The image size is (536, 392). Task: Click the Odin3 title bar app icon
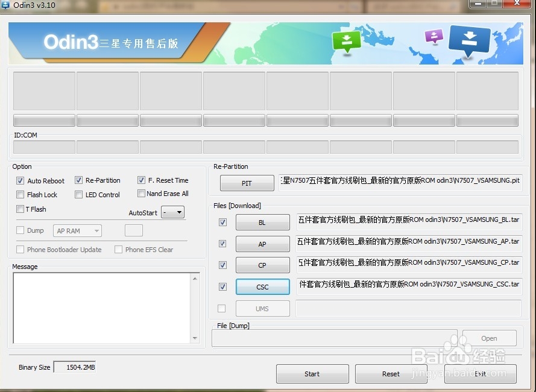coord(5,5)
